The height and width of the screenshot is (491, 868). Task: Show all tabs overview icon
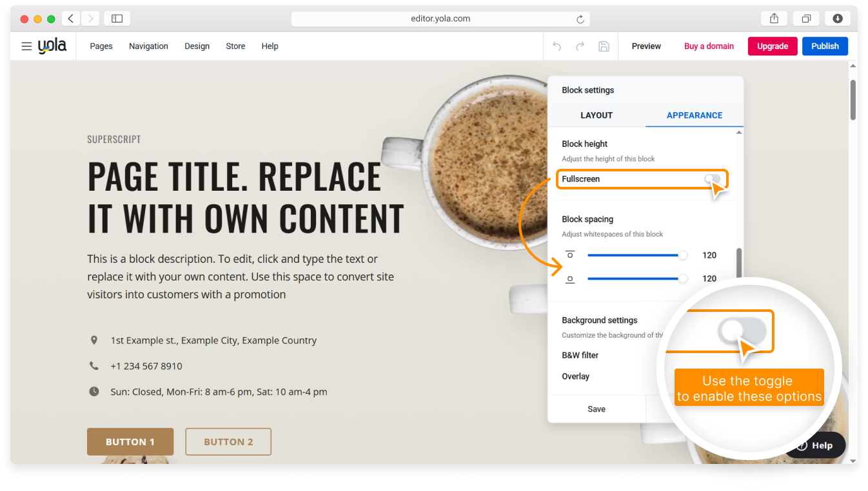[x=806, y=19]
